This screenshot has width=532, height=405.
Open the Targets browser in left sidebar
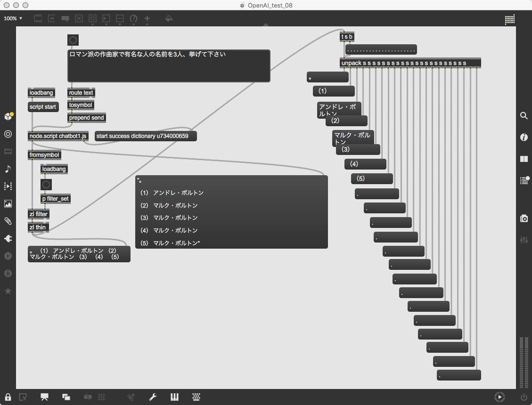tap(8, 134)
